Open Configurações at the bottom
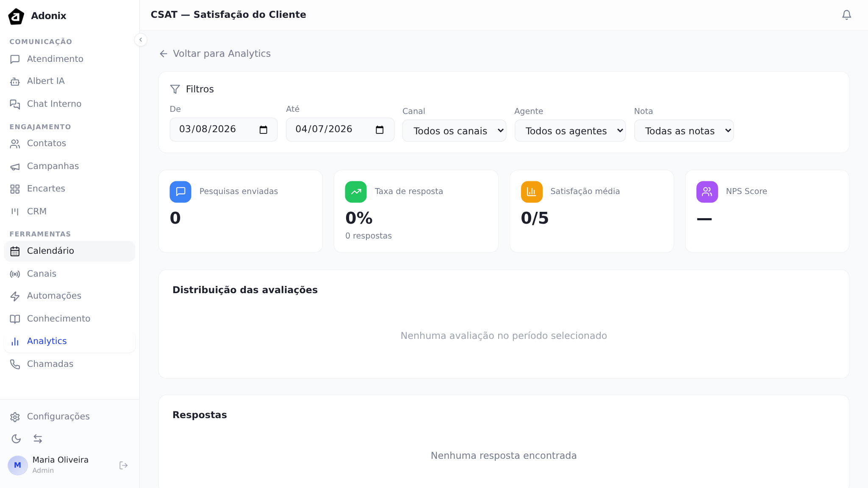The image size is (868, 488). click(58, 416)
